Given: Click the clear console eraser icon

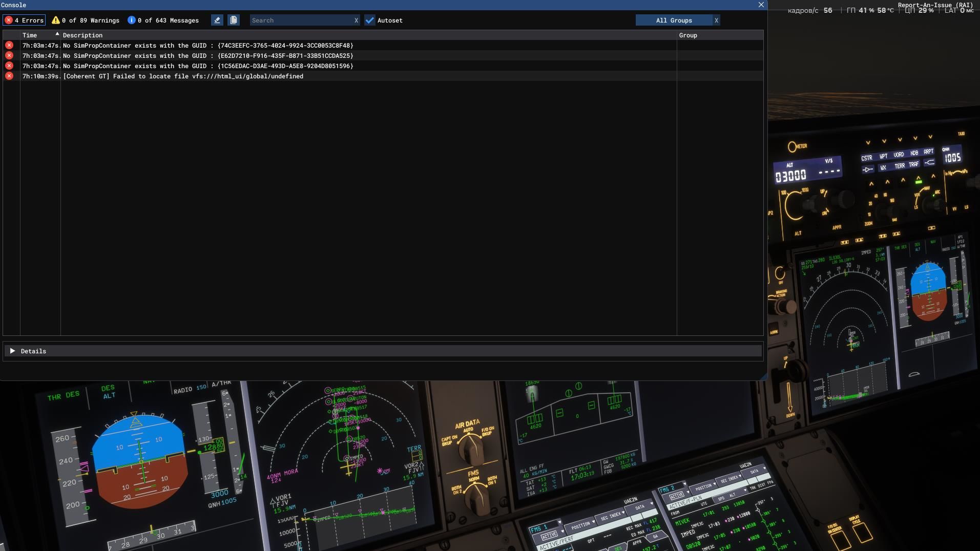Looking at the screenshot, I should point(217,20).
